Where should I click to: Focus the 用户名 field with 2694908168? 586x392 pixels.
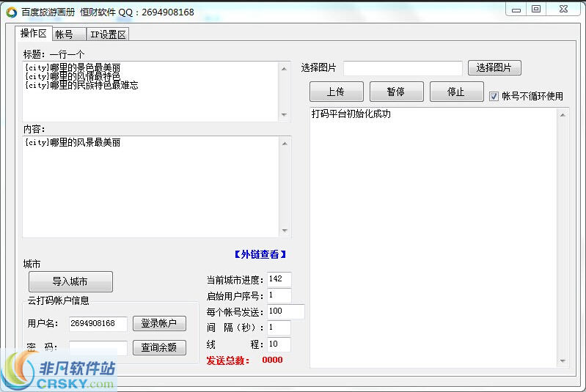coord(98,323)
